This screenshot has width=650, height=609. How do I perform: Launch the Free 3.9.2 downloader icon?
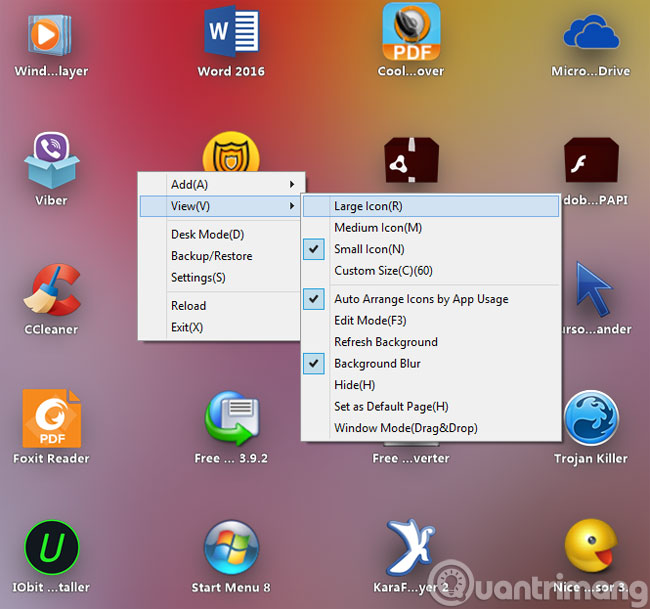[231, 418]
